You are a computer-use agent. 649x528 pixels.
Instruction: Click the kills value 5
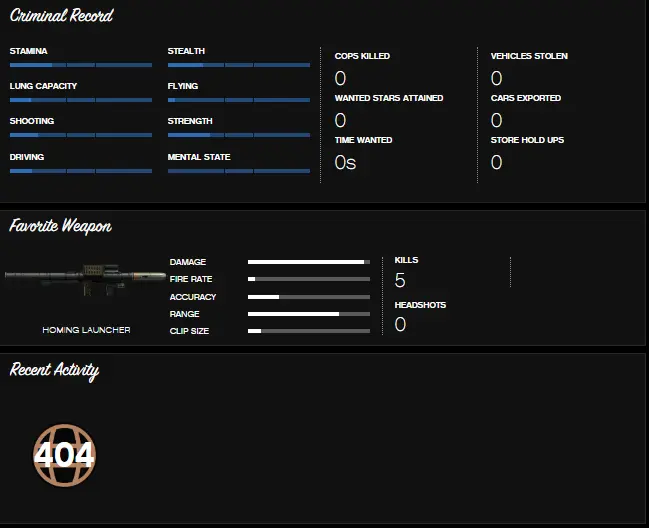click(x=400, y=280)
